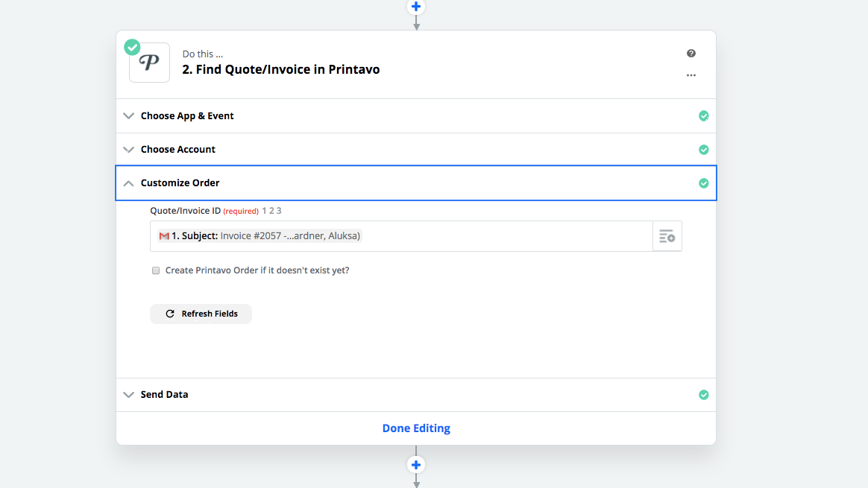868x488 pixels.
Task: Click the 'Create Printavo Order if it doesn't exist yet?' label
Action: (257, 270)
